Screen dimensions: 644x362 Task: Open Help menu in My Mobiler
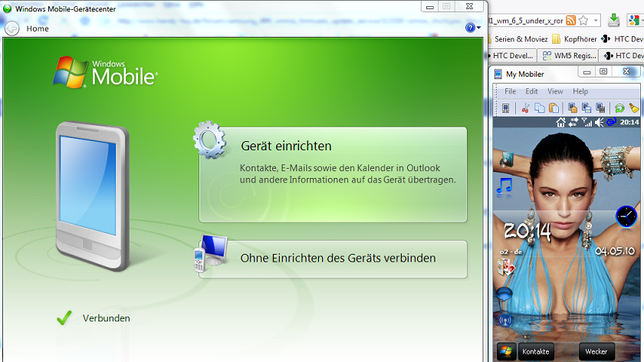[x=580, y=91]
